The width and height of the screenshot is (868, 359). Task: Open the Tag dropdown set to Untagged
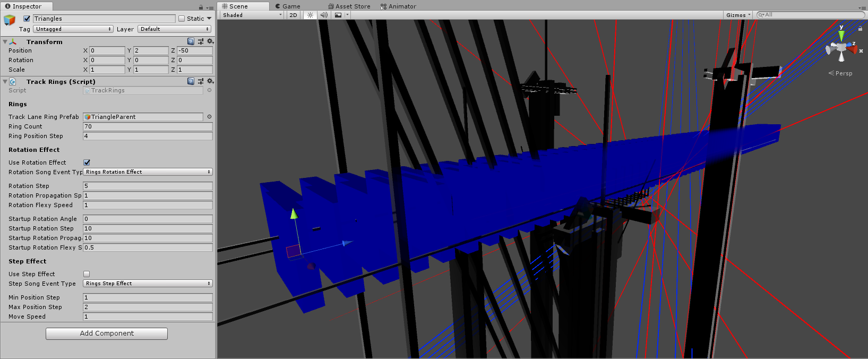(73, 29)
